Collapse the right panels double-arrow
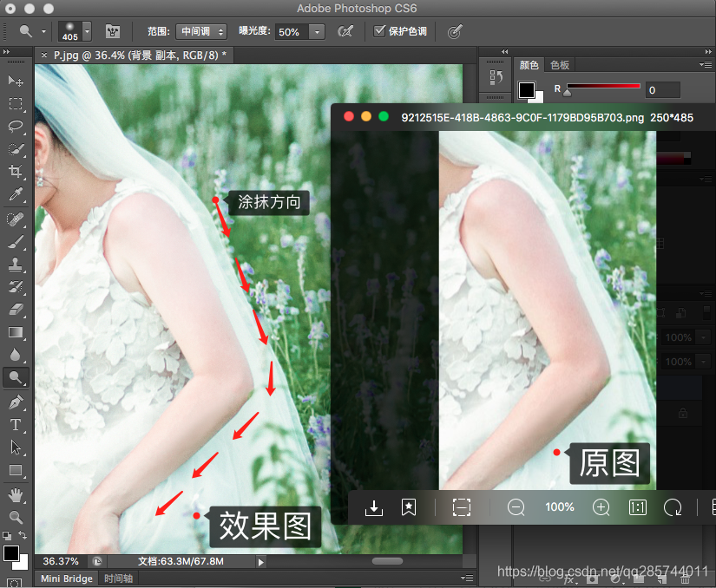Screen dimensions: 716x588 click(708, 51)
